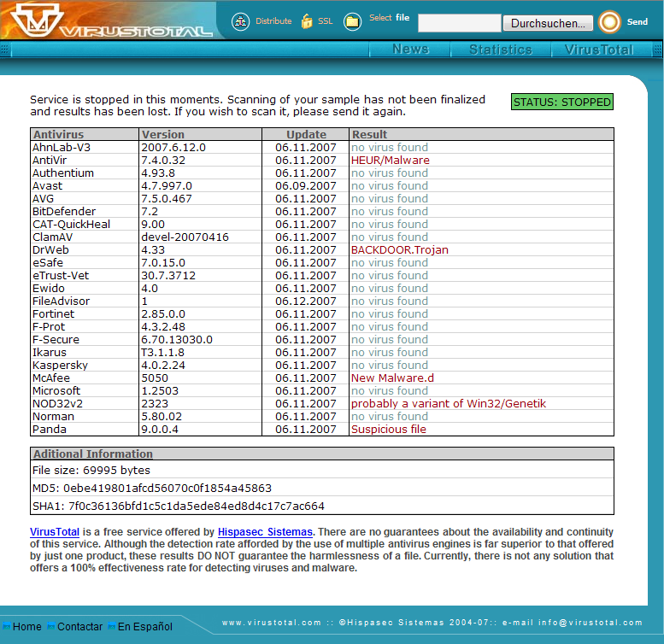This screenshot has width=664, height=644.
Task: Click the McAfee antivirus name
Action: pos(51,378)
